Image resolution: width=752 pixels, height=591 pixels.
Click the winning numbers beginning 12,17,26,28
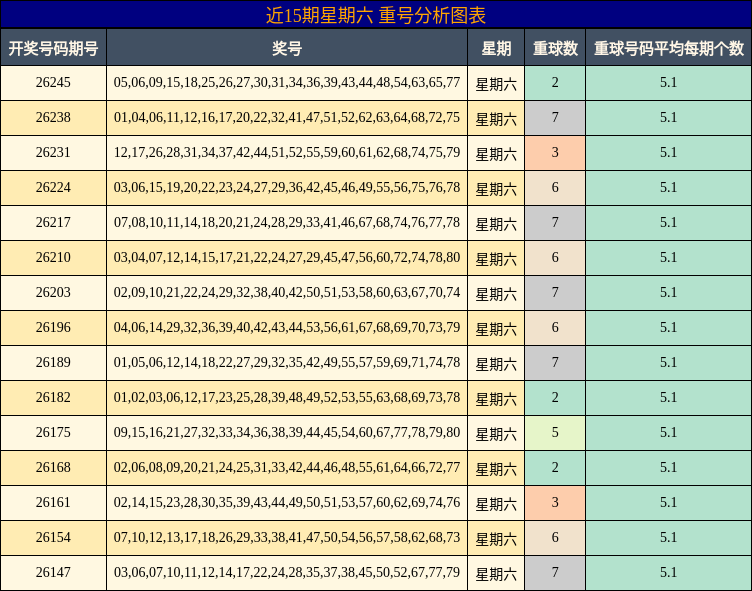[x=287, y=153]
